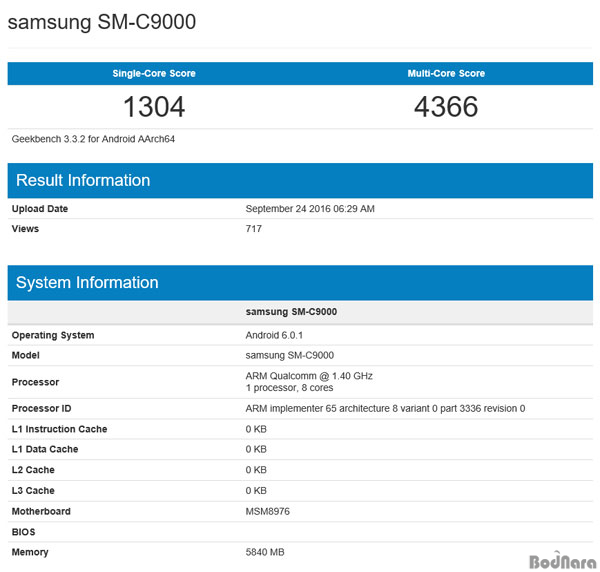
Task: Click the 1304 single-core score value
Action: (154, 107)
